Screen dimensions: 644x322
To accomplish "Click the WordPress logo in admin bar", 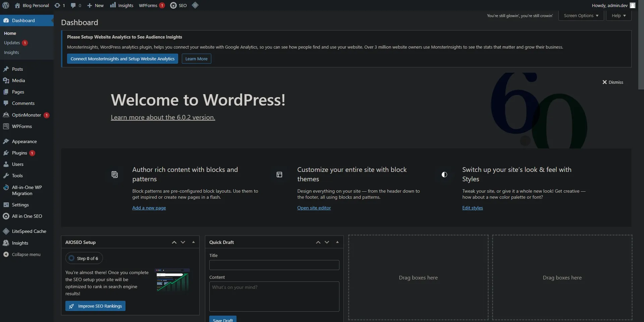I will coord(6,5).
